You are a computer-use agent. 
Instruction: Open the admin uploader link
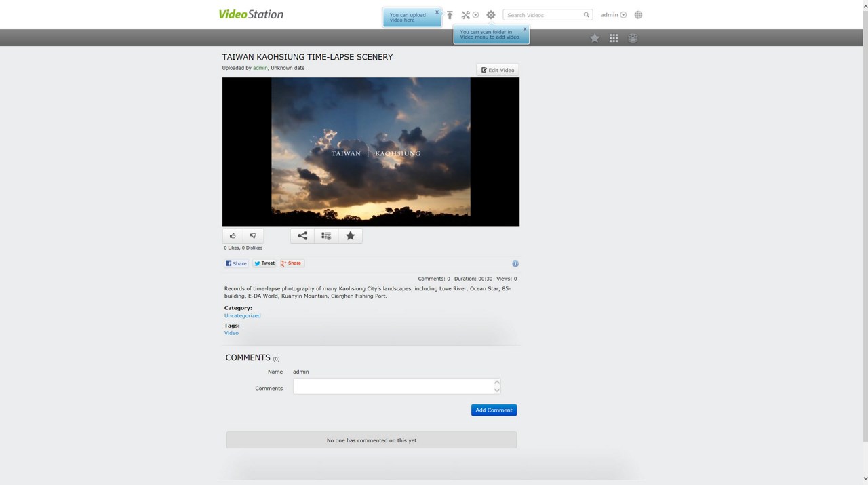tap(260, 68)
